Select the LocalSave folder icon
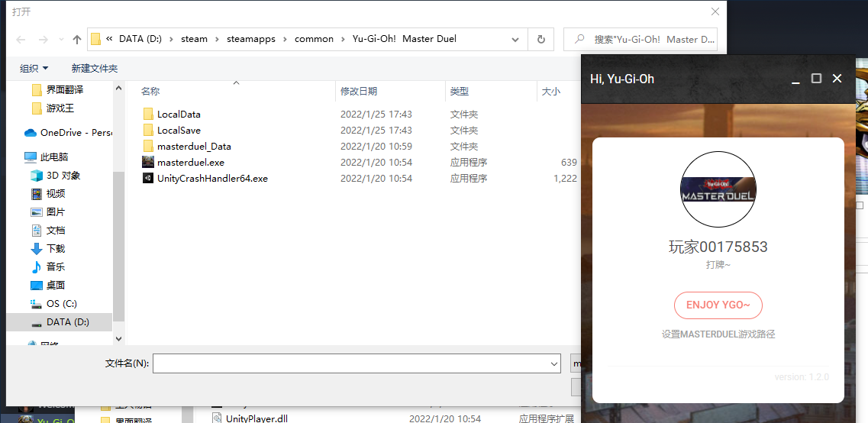The image size is (868, 423). click(x=148, y=130)
